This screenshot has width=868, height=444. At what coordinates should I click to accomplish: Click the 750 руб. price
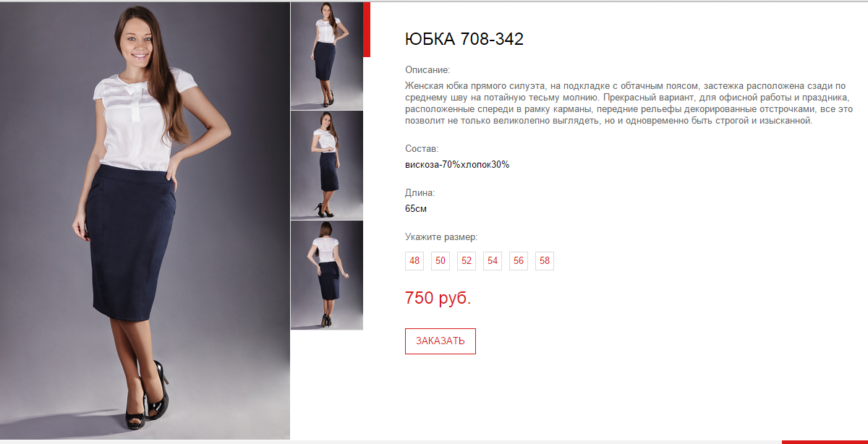[438, 297]
